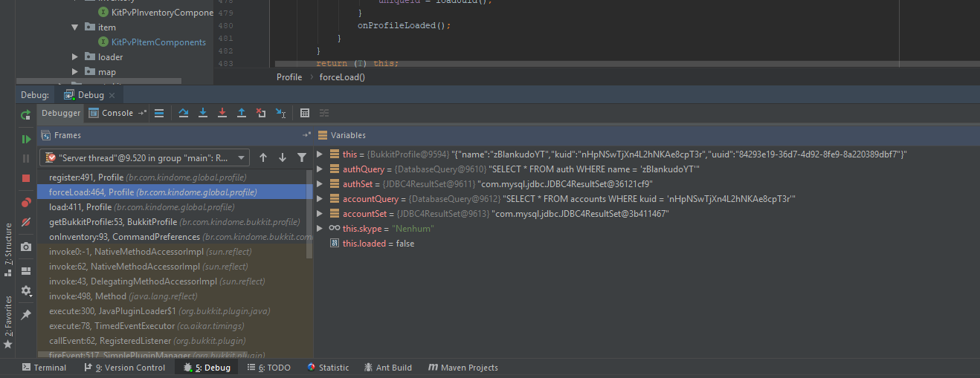Click the camera thread dump icon
The width and height of the screenshot is (980, 378).
(26, 247)
